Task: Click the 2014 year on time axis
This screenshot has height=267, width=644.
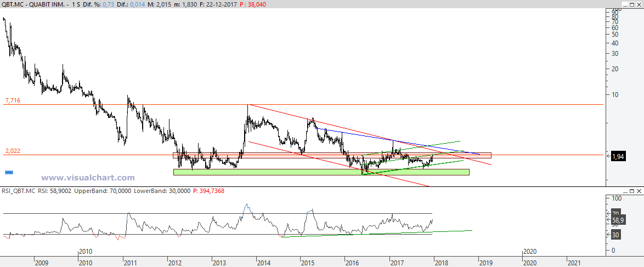Action: click(263, 263)
